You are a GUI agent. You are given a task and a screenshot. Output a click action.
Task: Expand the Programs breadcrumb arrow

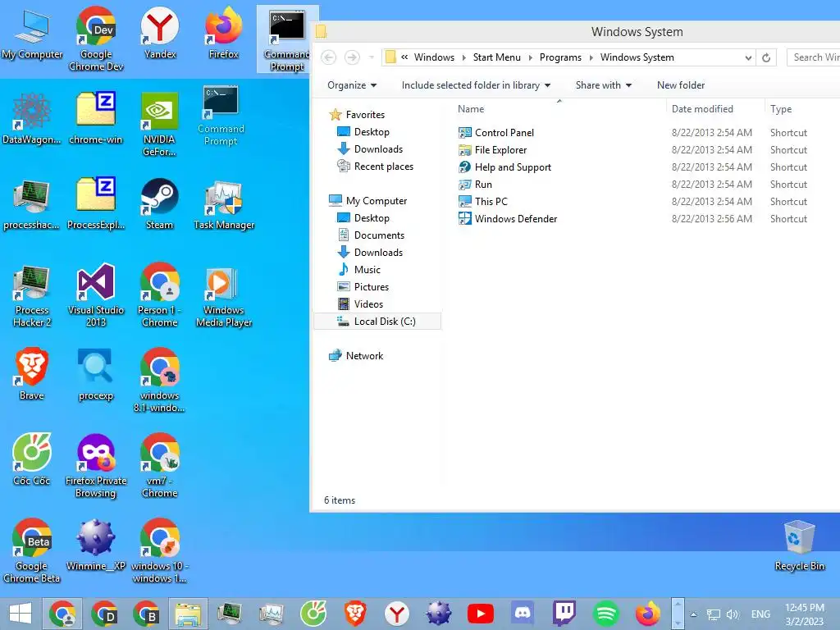tap(591, 57)
